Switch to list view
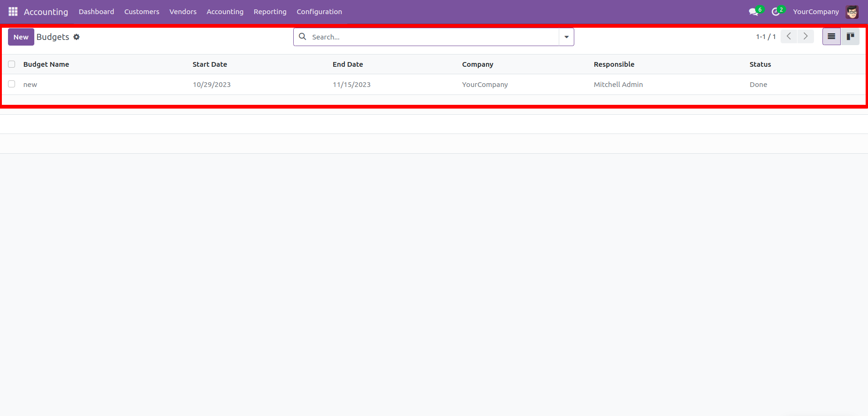Image resolution: width=868 pixels, height=416 pixels. (x=831, y=37)
